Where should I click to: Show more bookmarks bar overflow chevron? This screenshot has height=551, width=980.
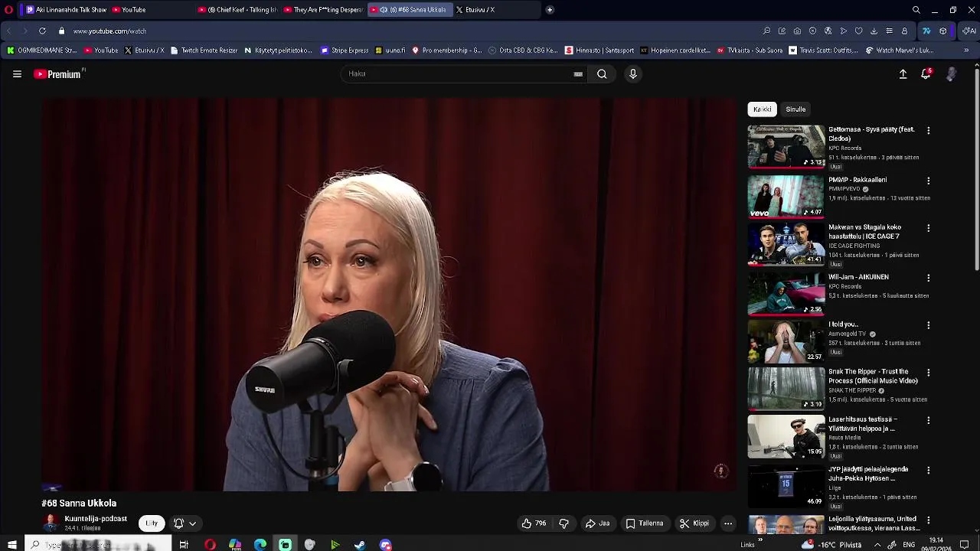[966, 51]
